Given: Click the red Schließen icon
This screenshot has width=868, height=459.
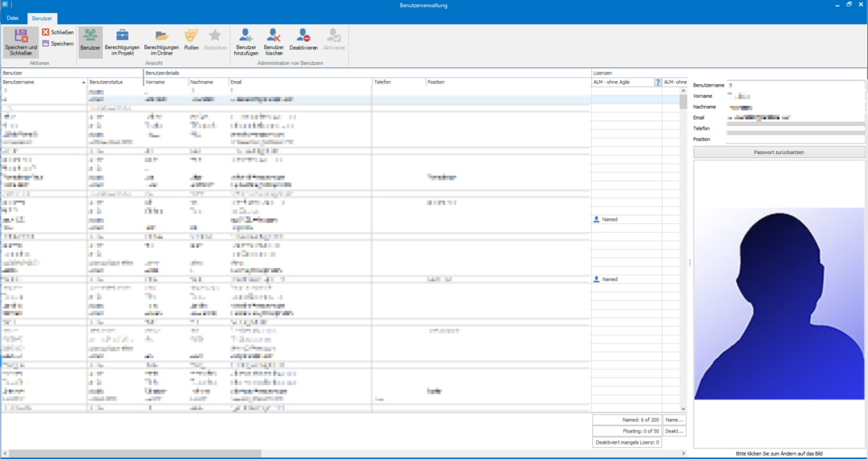Looking at the screenshot, I should pos(46,32).
